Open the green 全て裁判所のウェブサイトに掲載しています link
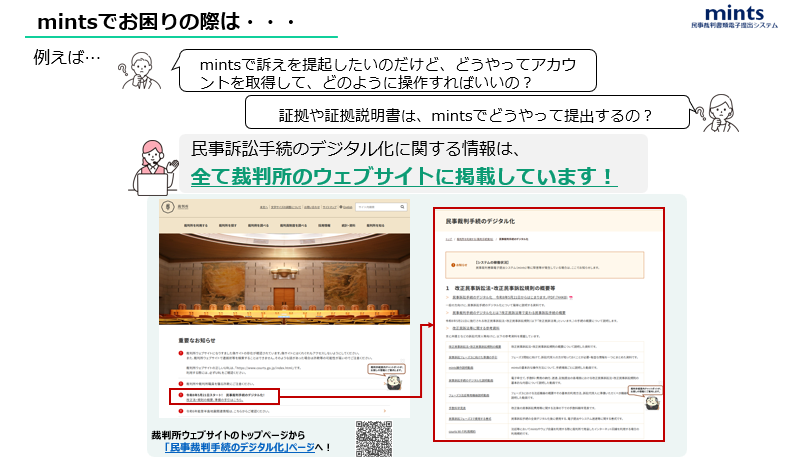 click(404, 177)
